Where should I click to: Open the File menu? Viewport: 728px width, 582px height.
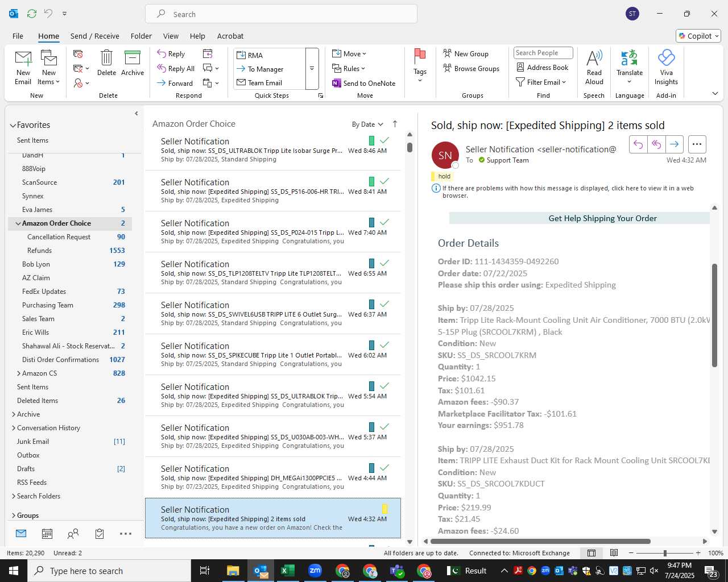[x=18, y=36]
